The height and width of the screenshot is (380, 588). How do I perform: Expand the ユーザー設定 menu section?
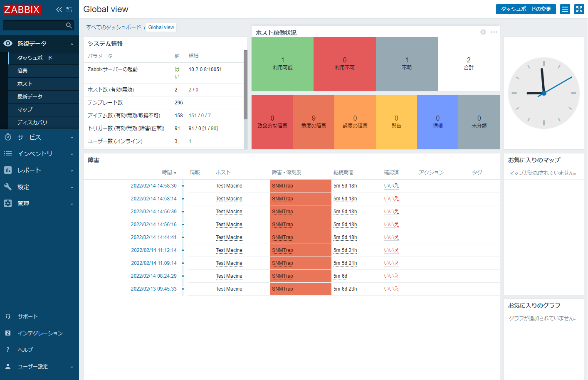tap(72, 367)
